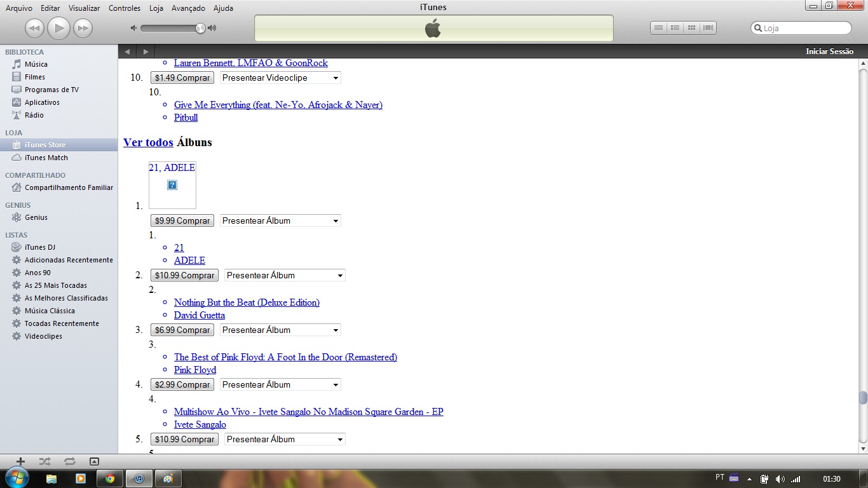
Task: Open the Give Me Everything song link
Action: (278, 105)
